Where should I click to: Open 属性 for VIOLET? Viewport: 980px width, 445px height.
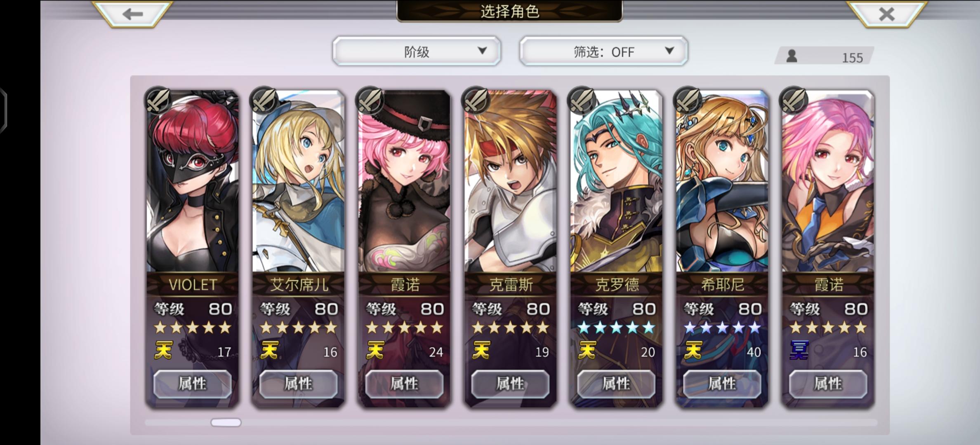193,384
